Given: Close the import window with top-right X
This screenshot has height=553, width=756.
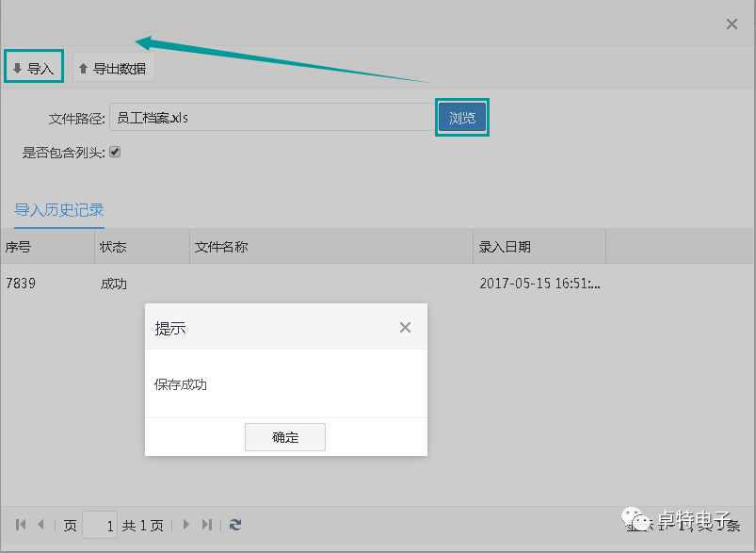Looking at the screenshot, I should tap(732, 24).
